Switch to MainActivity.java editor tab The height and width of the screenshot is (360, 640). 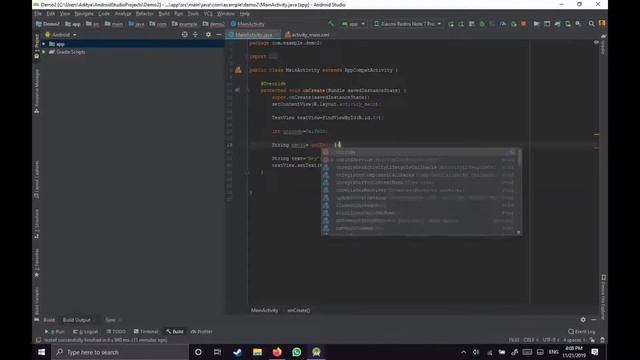253,35
